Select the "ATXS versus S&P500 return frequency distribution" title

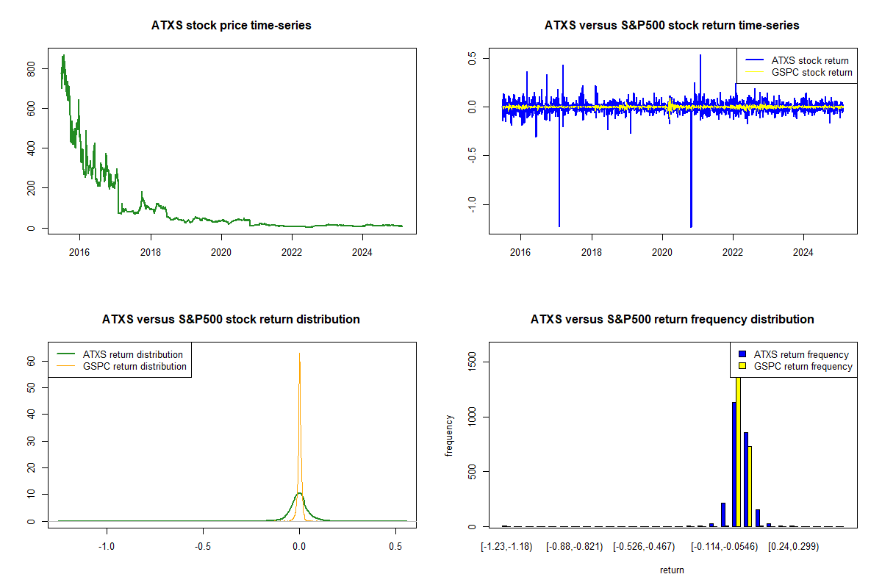pos(672,320)
